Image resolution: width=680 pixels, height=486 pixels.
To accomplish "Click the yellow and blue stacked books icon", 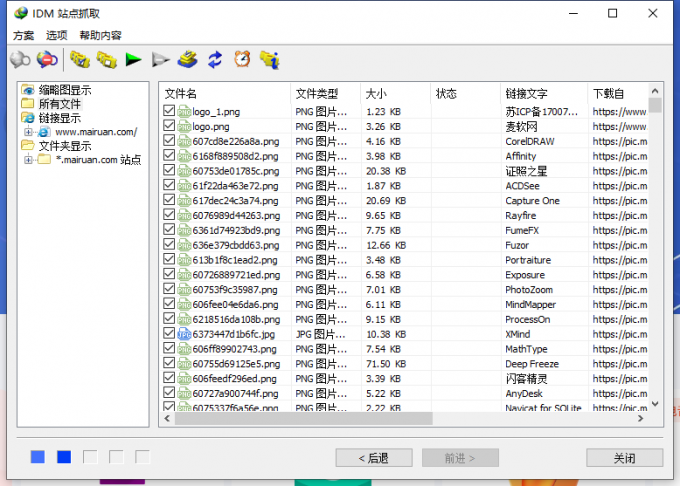I will pos(188,60).
